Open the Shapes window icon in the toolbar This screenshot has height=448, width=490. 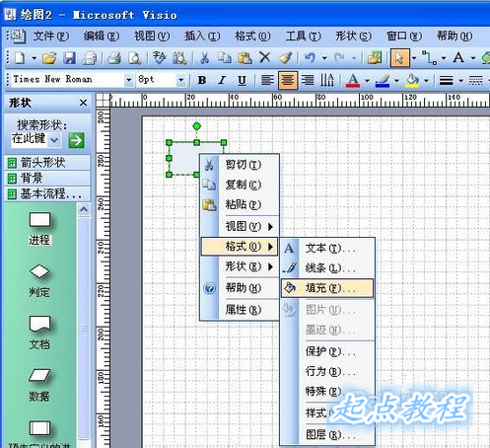coord(375,58)
